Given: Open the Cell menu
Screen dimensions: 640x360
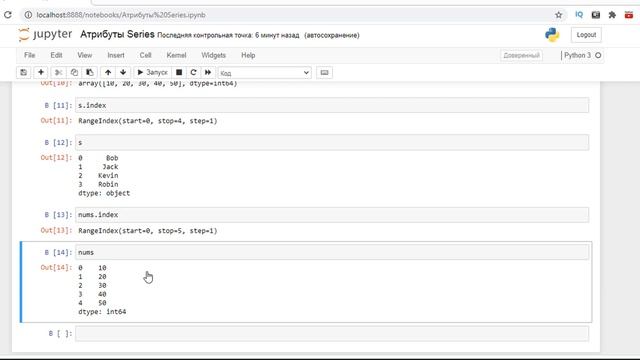Looking at the screenshot, I should (x=145, y=55).
